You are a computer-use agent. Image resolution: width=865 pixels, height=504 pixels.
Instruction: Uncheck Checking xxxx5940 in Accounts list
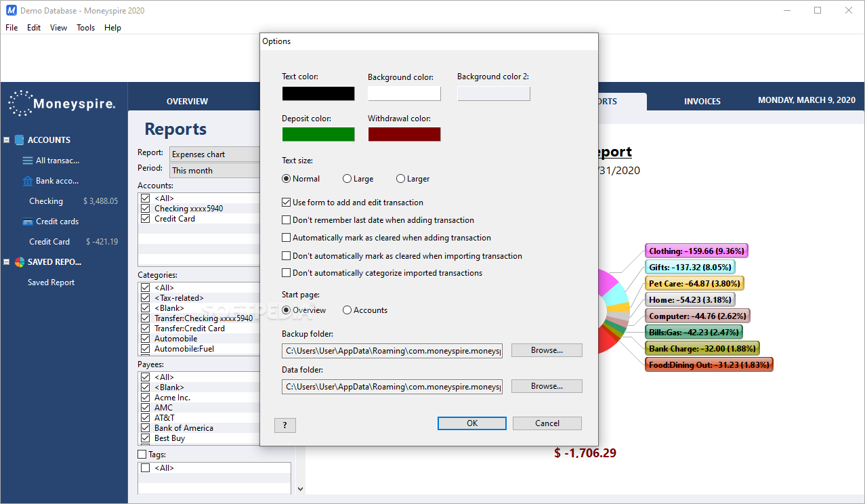(146, 209)
